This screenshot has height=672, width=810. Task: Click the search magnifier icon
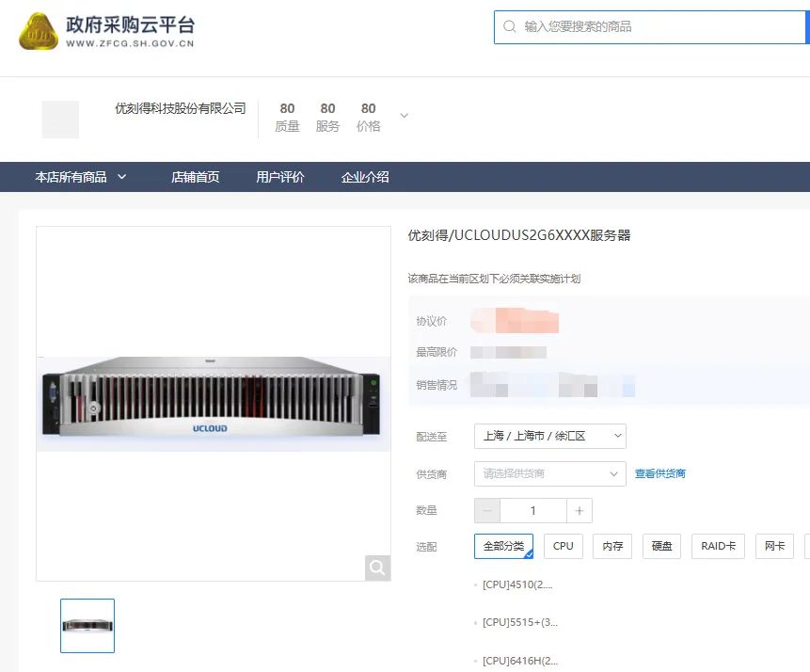[x=510, y=27]
